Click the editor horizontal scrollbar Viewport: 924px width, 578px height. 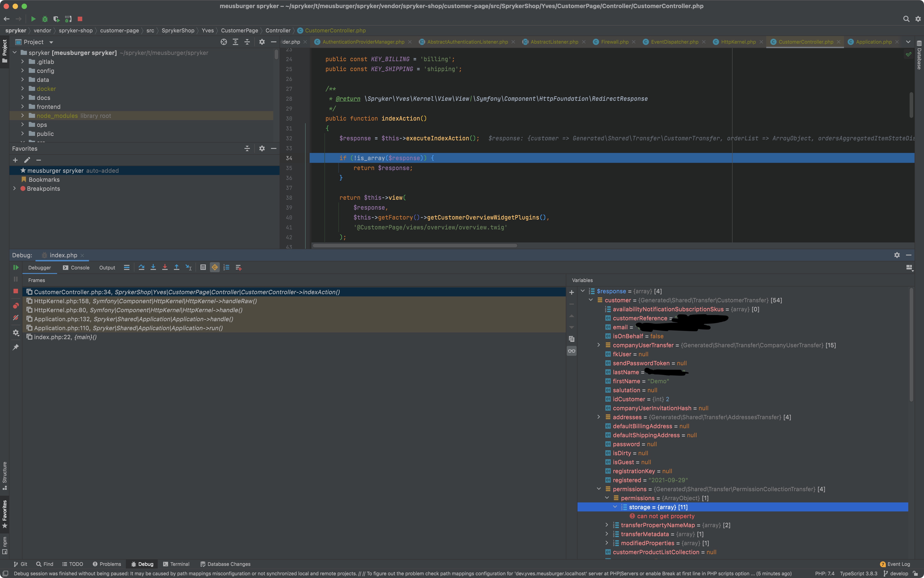coord(415,245)
